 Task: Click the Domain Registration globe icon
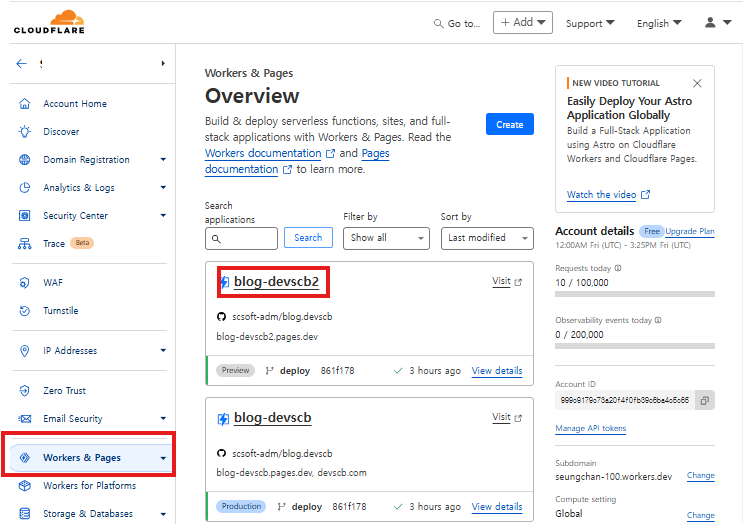coord(25,160)
